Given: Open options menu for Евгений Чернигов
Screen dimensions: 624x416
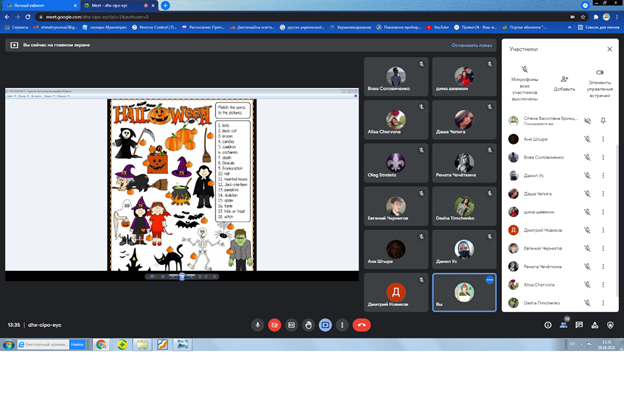Looking at the screenshot, I should coord(603,248).
